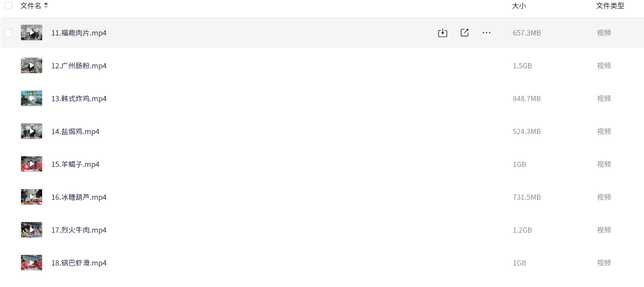Open the file named 13.韩式炸鸡.mp4

[79, 99]
